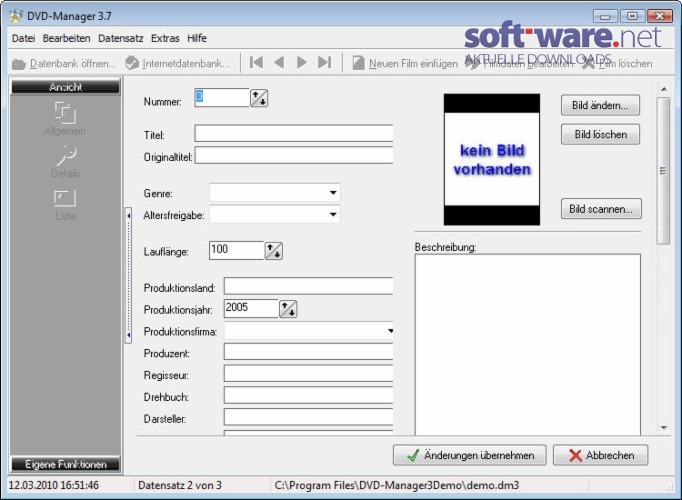Viewport: 682px width, 500px height.
Task: Click the vertical scrollbar thumb
Action: (663, 171)
